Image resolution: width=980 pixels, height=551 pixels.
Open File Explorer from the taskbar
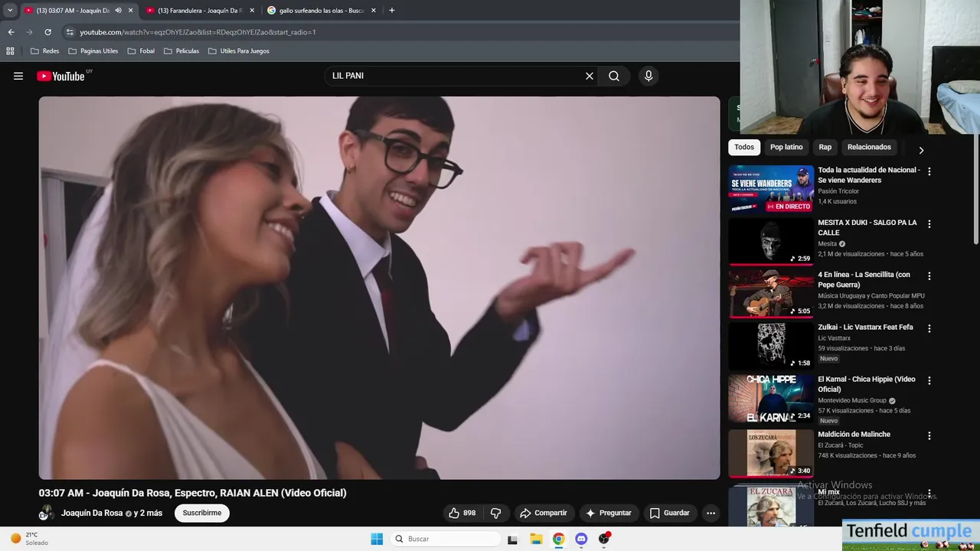(536, 539)
